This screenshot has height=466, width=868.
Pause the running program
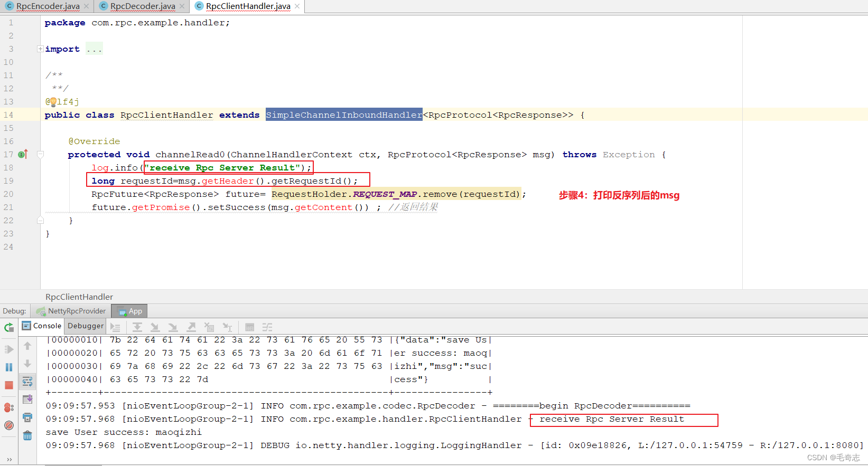coord(9,367)
